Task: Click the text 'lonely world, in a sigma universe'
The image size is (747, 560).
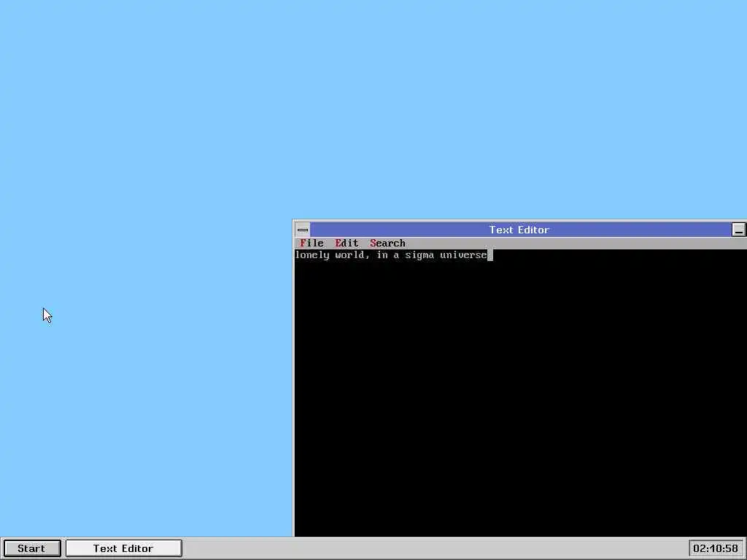Action: point(391,255)
